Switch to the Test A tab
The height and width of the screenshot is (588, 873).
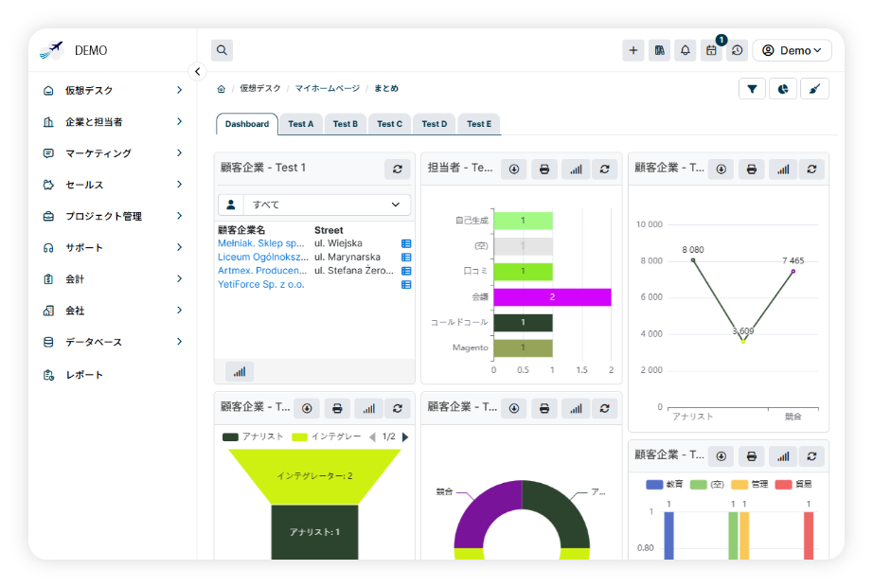click(300, 124)
